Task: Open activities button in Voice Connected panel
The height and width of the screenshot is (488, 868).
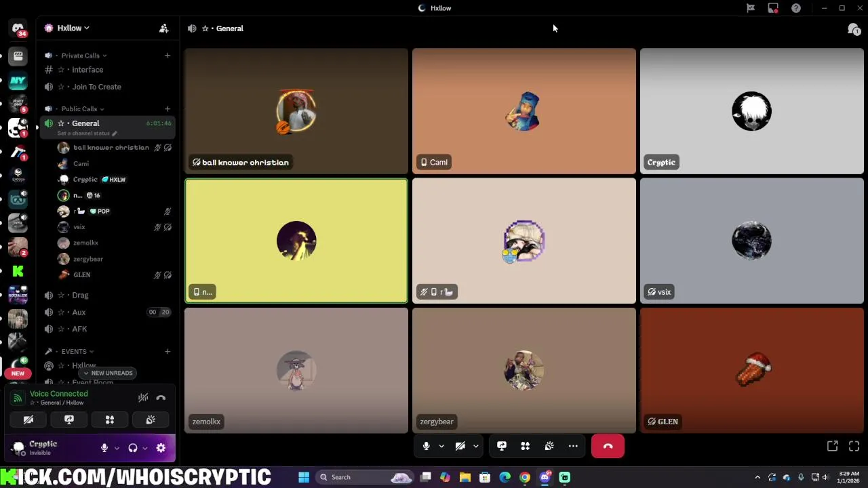Action: pyautogui.click(x=110, y=420)
